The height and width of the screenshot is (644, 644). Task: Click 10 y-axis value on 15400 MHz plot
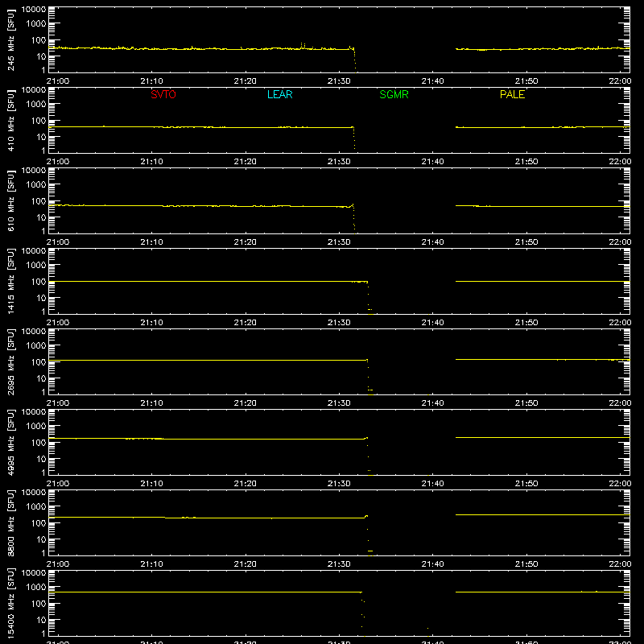click(x=41, y=620)
